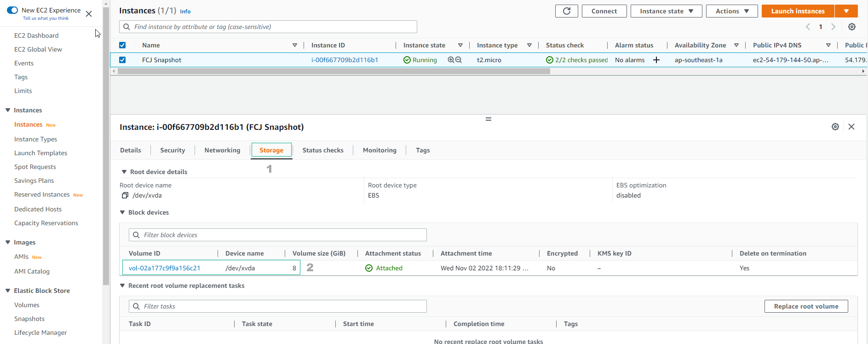Uncheck the FCJ Snapshot row checkbox
This screenshot has height=344, width=868.
[122, 60]
